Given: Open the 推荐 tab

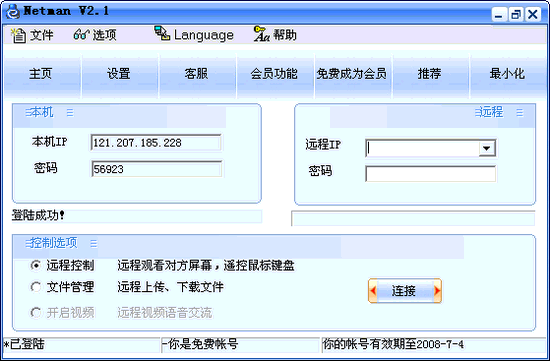Looking at the screenshot, I should [430, 74].
